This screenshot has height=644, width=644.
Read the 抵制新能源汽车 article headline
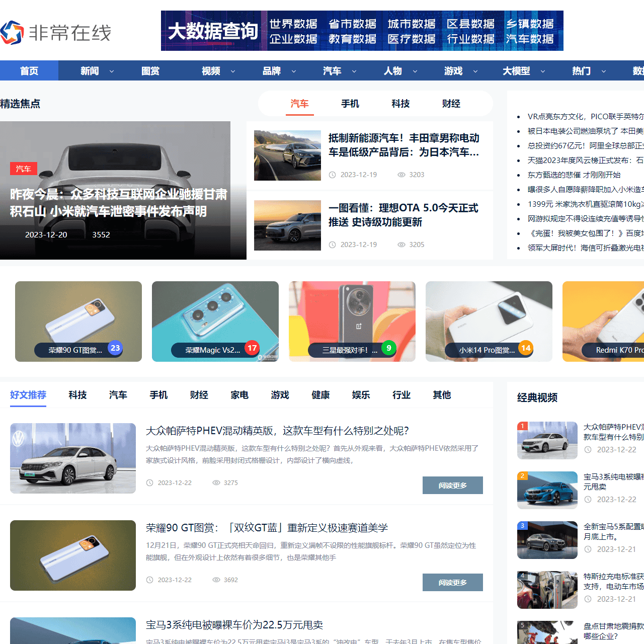tap(404, 145)
